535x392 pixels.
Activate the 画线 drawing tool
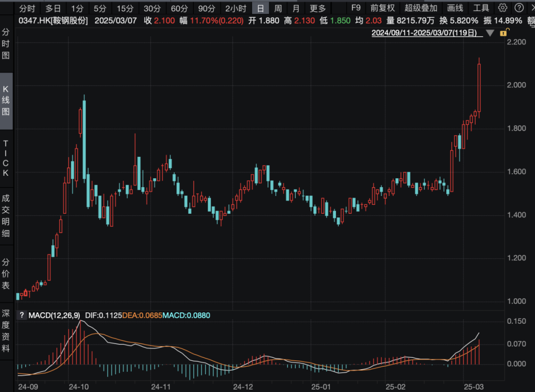pos(455,8)
